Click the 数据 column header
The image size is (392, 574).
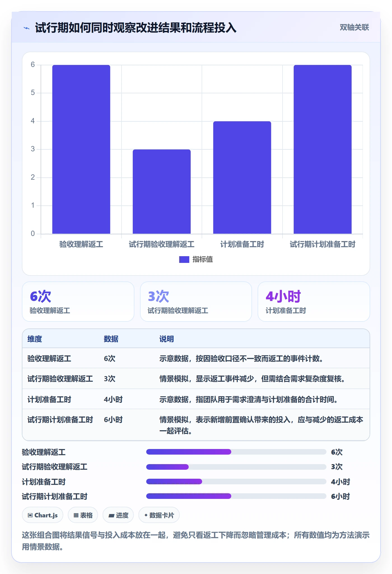coord(111,339)
